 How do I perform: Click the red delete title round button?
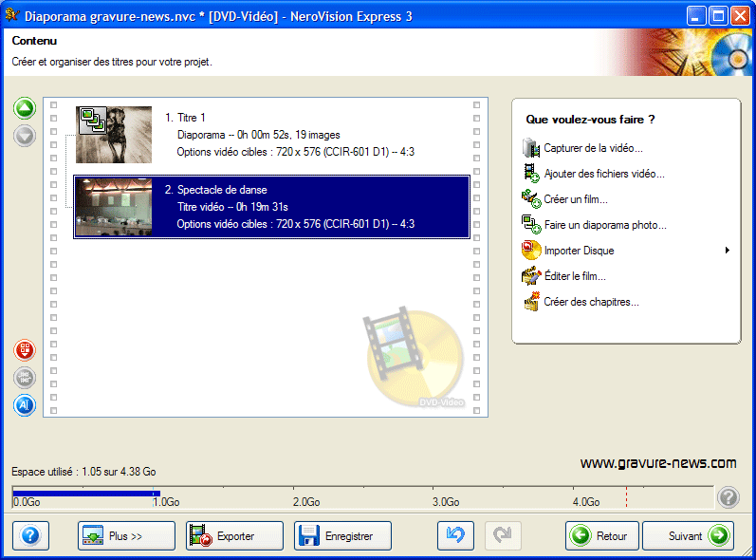point(25,349)
